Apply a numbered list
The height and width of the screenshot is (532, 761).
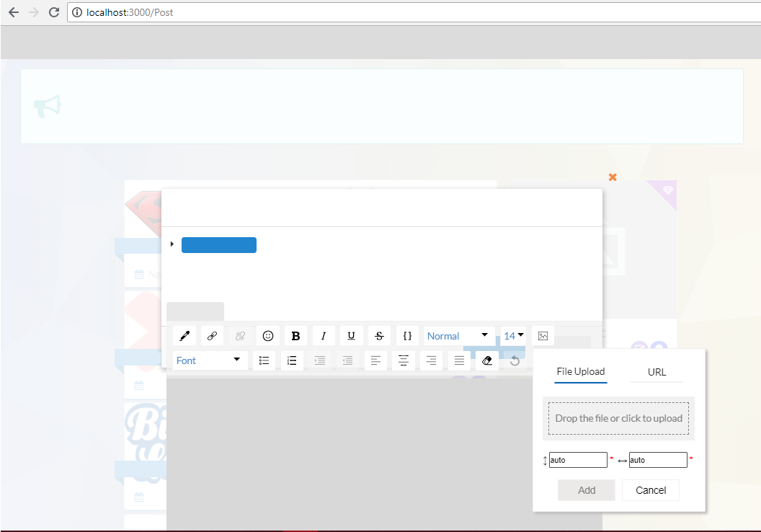point(292,360)
